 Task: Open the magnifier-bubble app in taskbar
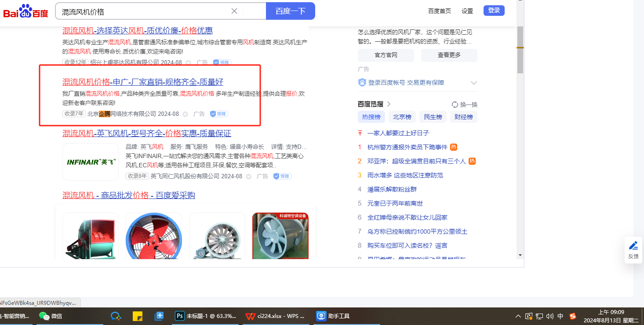click(x=116, y=316)
